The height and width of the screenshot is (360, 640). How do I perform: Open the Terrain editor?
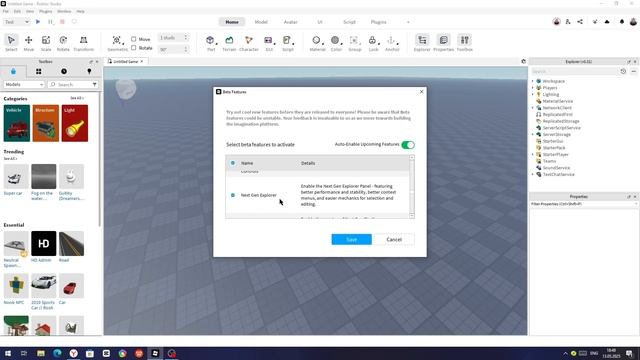pyautogui.click(x=229, y=43)
